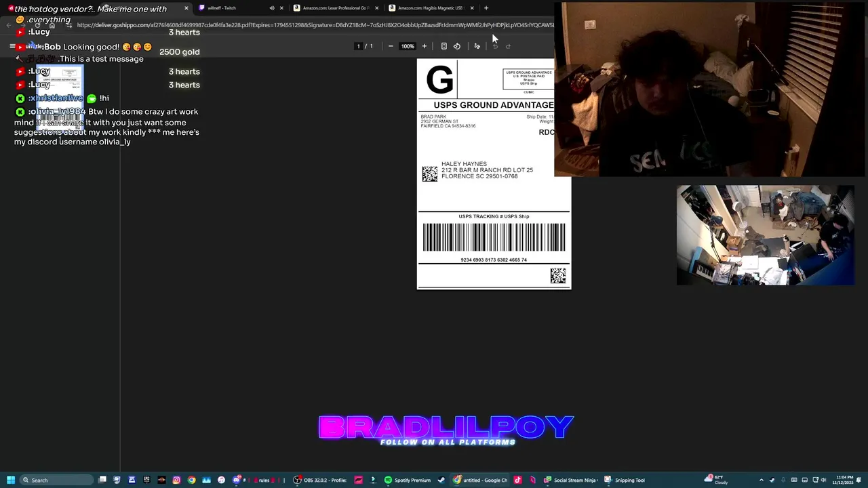Click the USPS tracking barcode on the label
The height and width of the screenshot is (488, 868).
494,237
